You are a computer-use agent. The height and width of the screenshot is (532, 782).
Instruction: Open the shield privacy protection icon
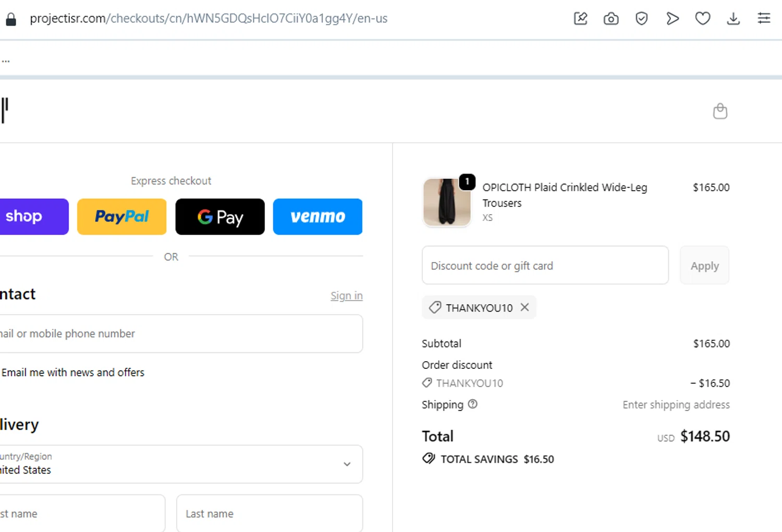(x=641, y=19)
